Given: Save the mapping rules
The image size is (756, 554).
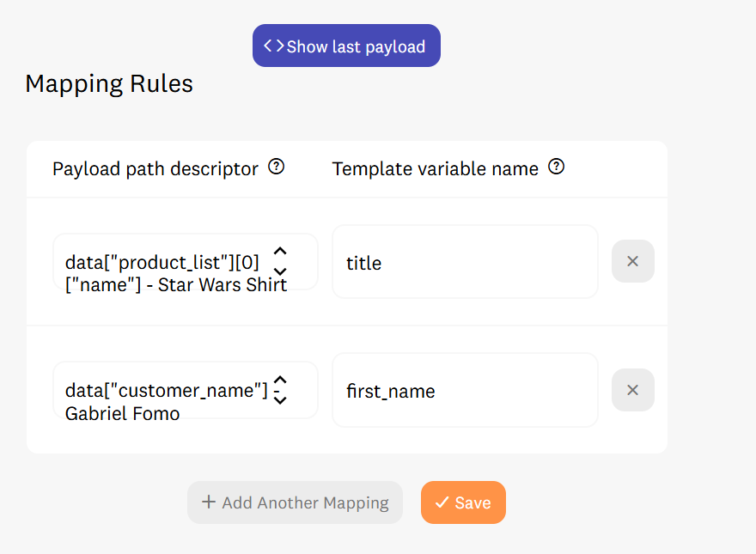Looking at the screenshot, I should click(463, 502).
